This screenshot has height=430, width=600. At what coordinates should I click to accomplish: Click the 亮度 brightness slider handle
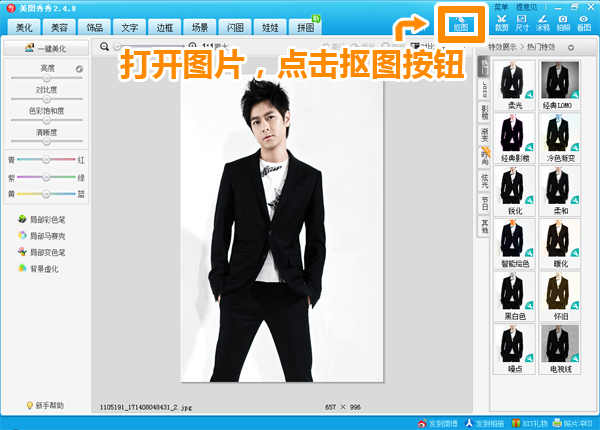click(x=47, y=78)
